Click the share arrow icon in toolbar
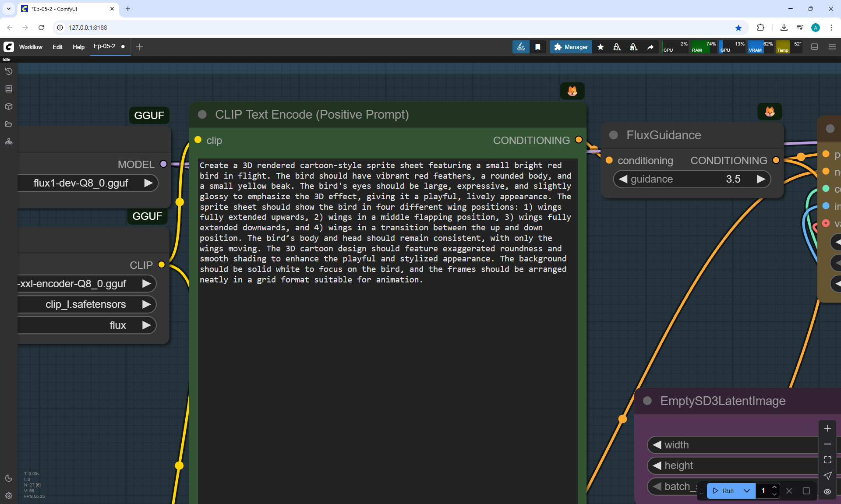Screen dimensions: 841x504 point(650,47)
